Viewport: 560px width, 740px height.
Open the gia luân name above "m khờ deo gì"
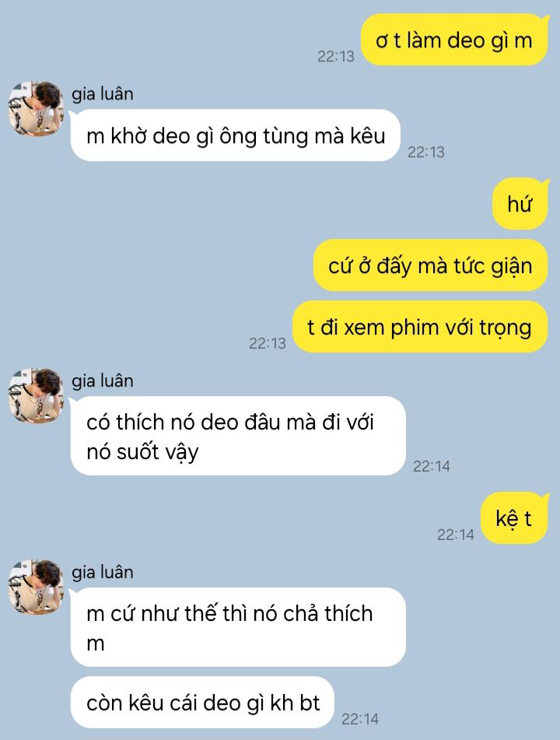[103, 94]
